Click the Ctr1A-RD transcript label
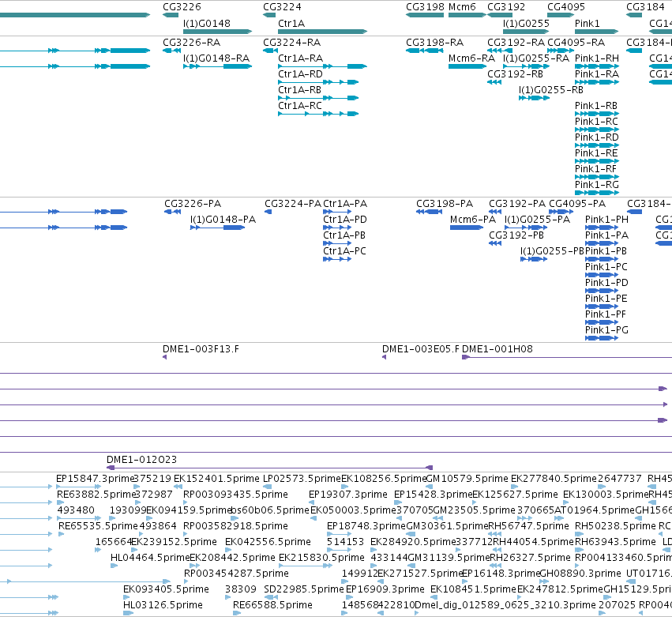The height and width of the screenshot is (617, 672). click(x=300, y=74)
